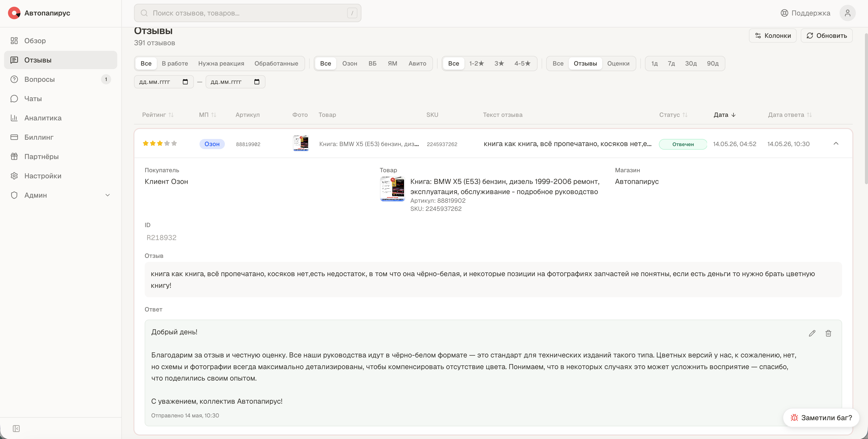
Task: Select marketplace filter Авито
Action: click(x=418, y=64)
